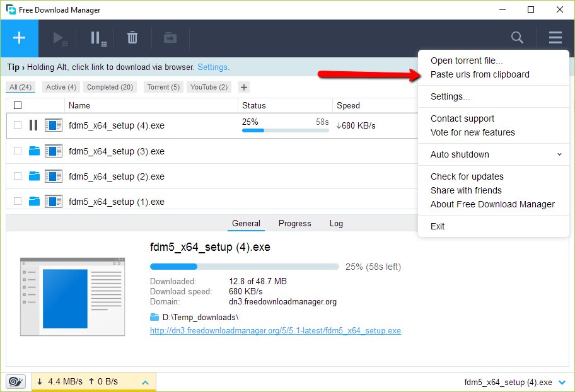Choose Check for updates
Viewport: 575px width, 392px height.
tap(467, 176)
